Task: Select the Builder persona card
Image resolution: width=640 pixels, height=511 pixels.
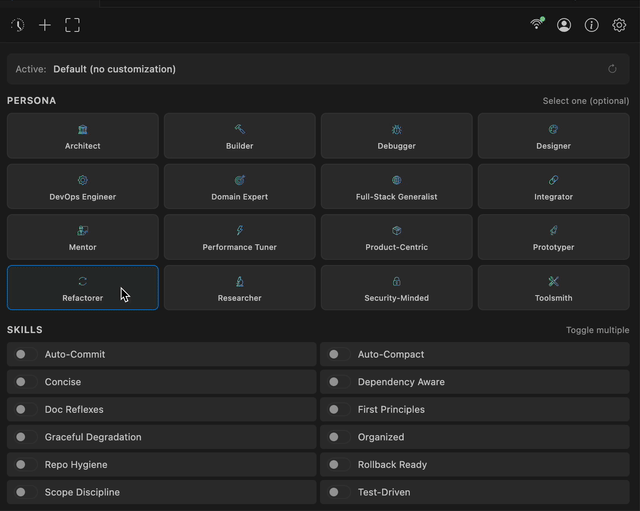Action: [x=240, y=136]
